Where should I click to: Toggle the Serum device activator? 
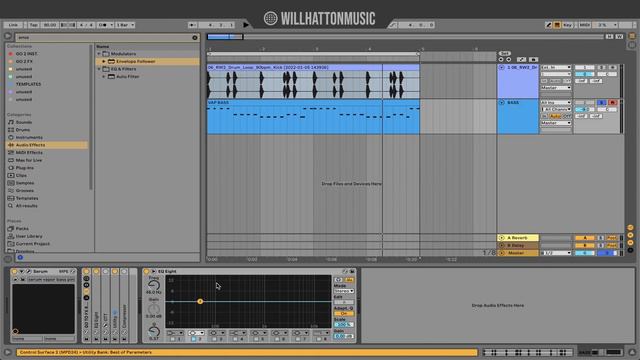(x=14, y=271)
